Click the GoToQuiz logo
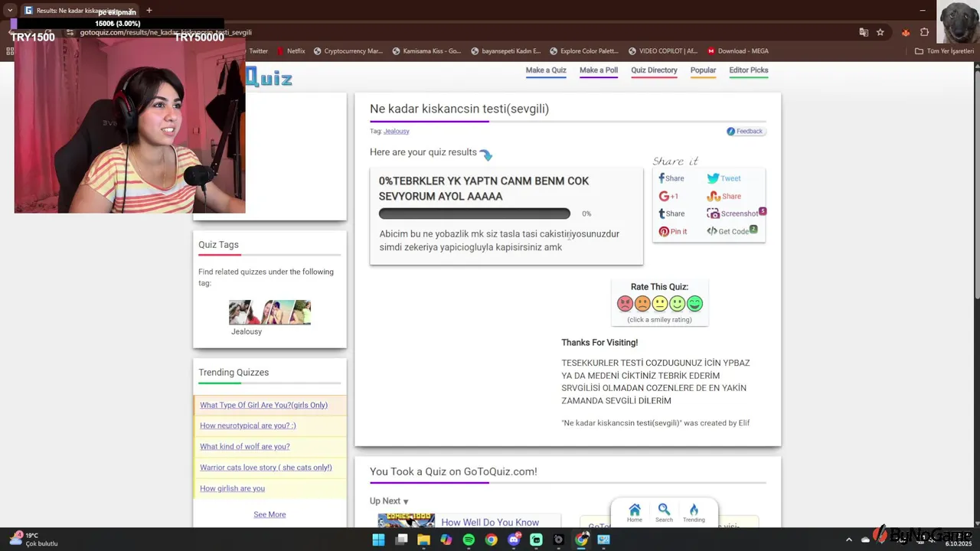Viewport: 980px width, 551px height. (x=268, y=77)
